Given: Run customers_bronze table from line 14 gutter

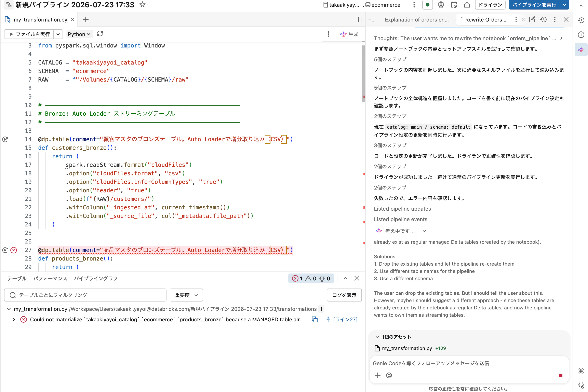Looking at the screenshot, I should click(x=5, y=139).
